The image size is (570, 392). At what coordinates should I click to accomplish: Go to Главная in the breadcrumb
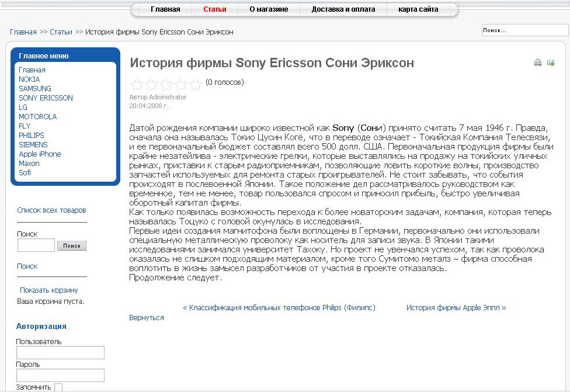(23, 32)
